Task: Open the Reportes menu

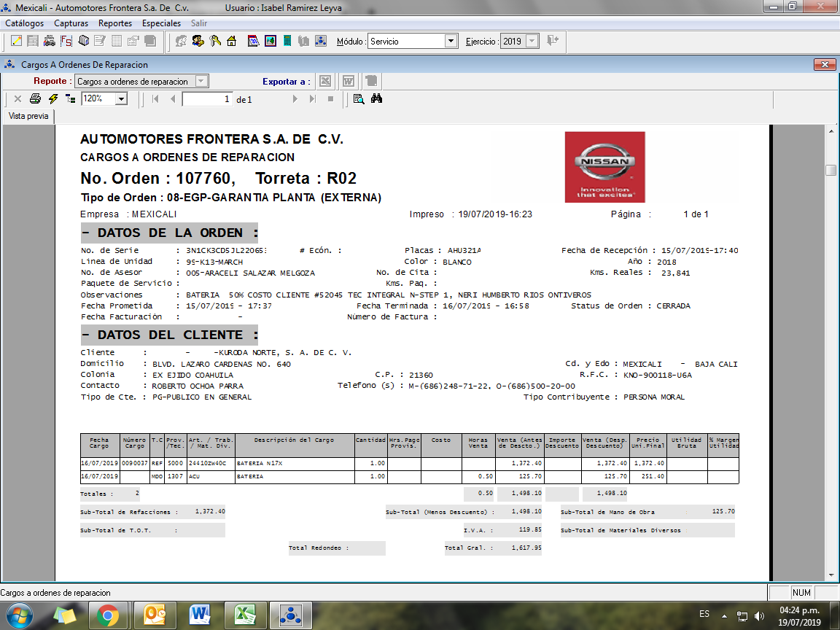Action: point(115,23)
